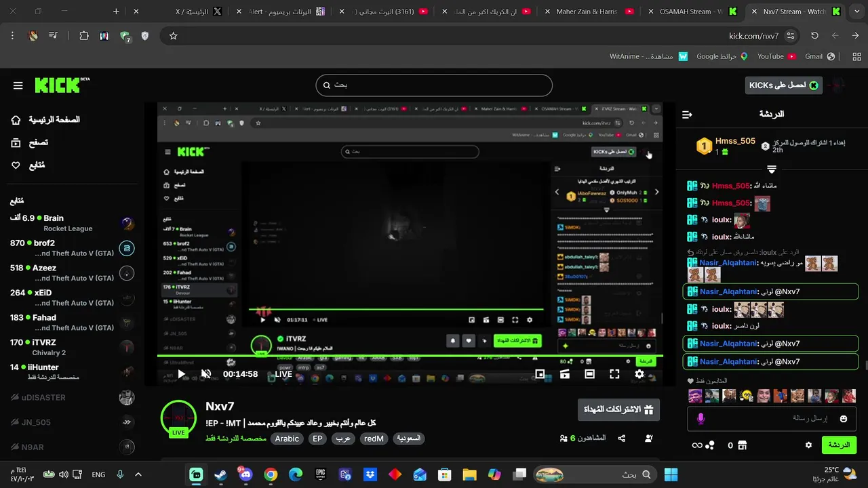
Task: Click the KICK beta logo
Action: click(62, 85)
